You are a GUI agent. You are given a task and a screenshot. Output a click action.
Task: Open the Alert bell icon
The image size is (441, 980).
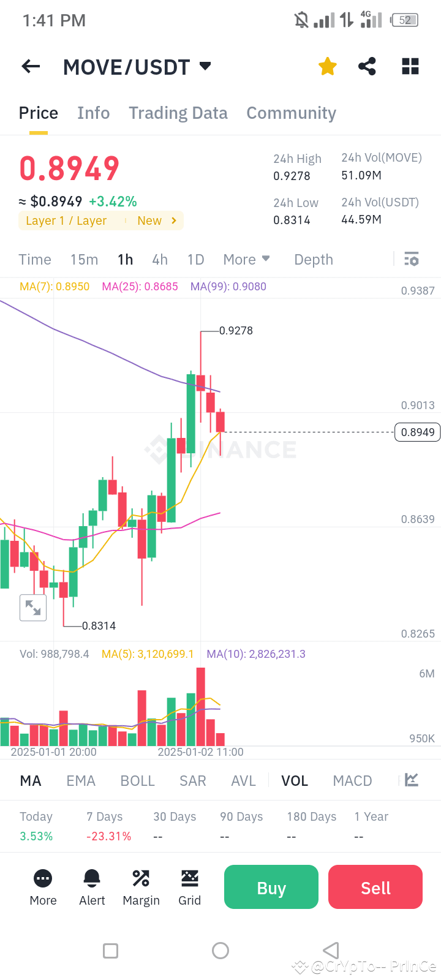(x=92, y=886)
